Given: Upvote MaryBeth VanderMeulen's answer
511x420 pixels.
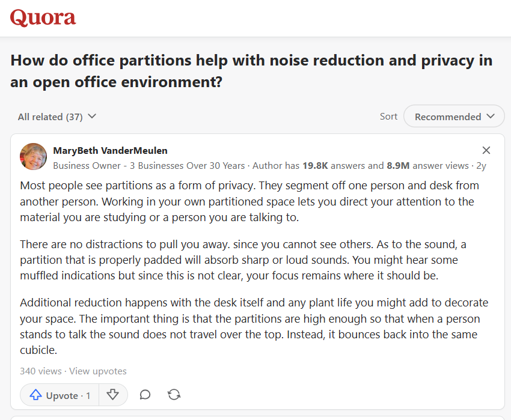Looking at the screenshot, I should (x=60, y=395).
